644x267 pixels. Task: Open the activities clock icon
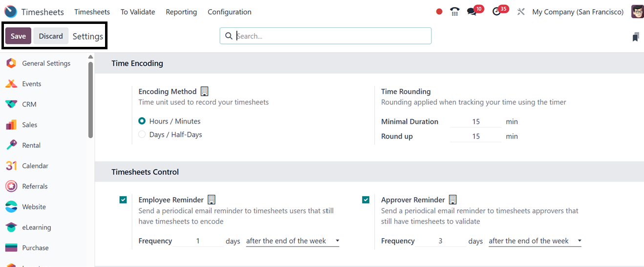497,12
